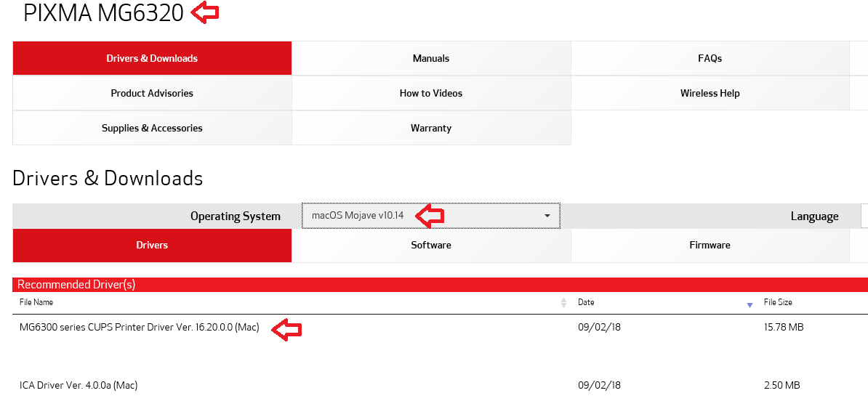Switch to the Software sub-tab
The height and width of the screenshot is (401, 868).
pos(431,245)
